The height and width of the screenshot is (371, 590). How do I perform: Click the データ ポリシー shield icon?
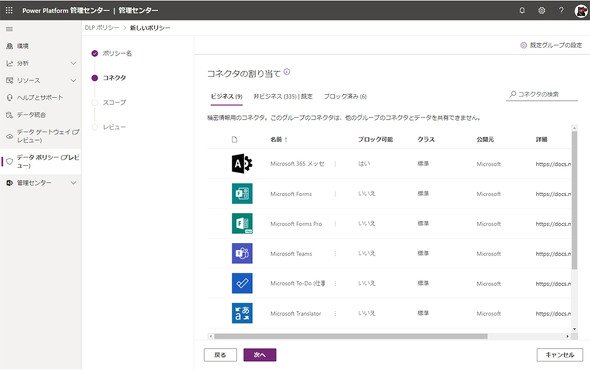pyautogui.click(x=9, y=161)
